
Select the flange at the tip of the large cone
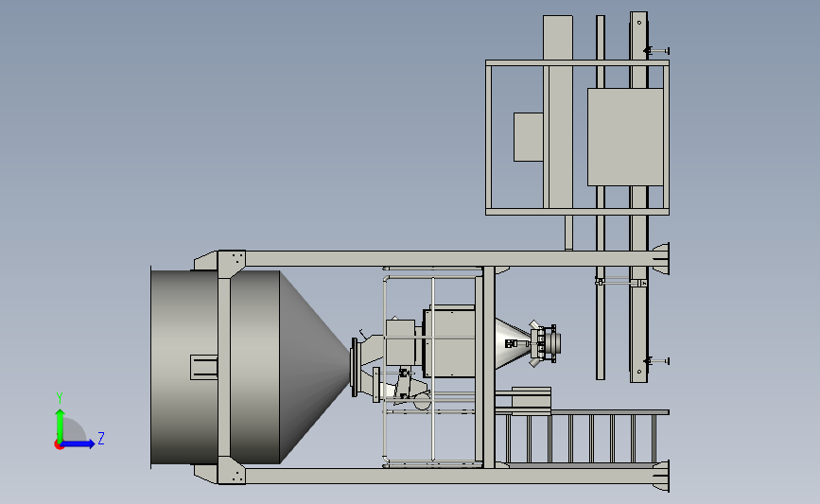(x=355, y=367)
